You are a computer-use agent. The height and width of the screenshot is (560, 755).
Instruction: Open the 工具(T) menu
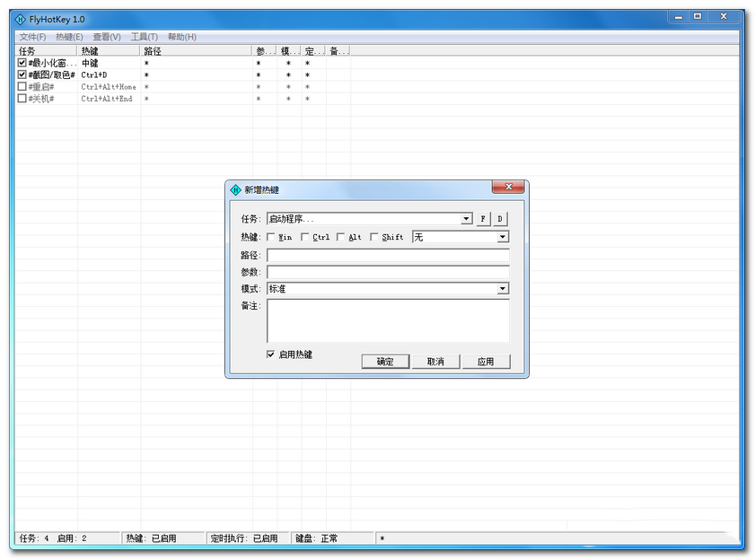pos(144,37)
